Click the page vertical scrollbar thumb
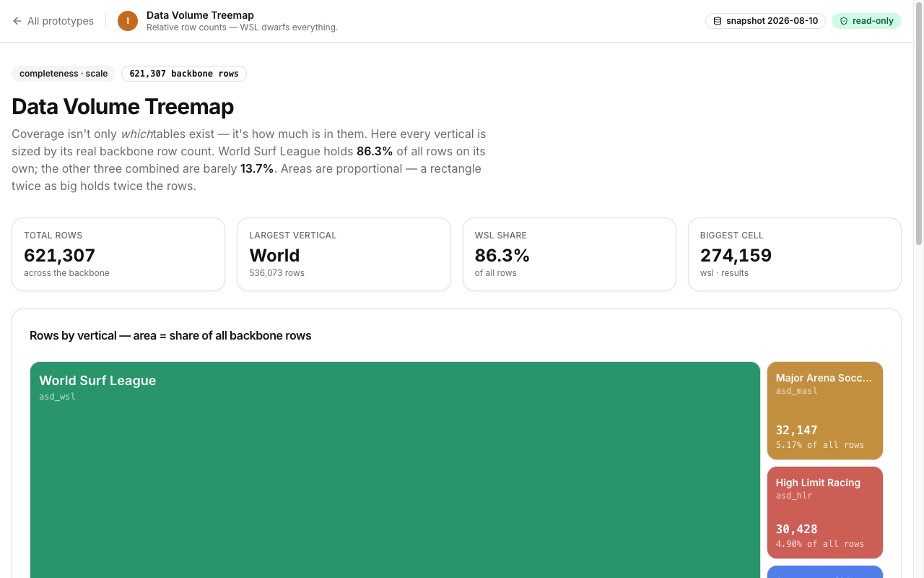 (x=919, y=124)
